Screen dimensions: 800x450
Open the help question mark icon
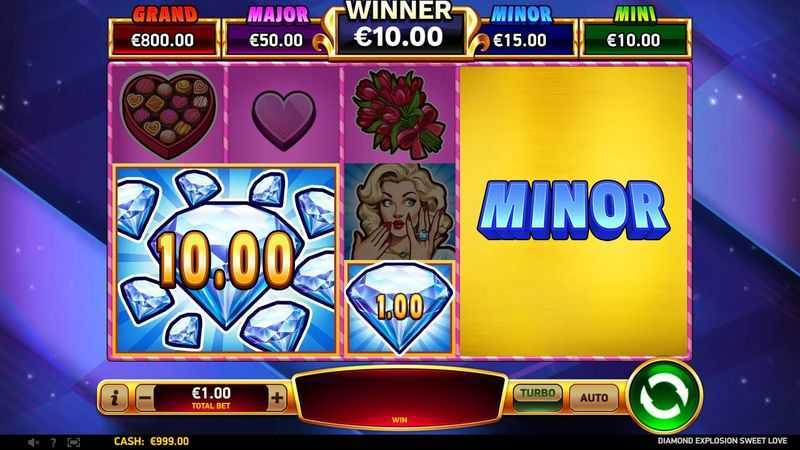(x=53, y=442)
